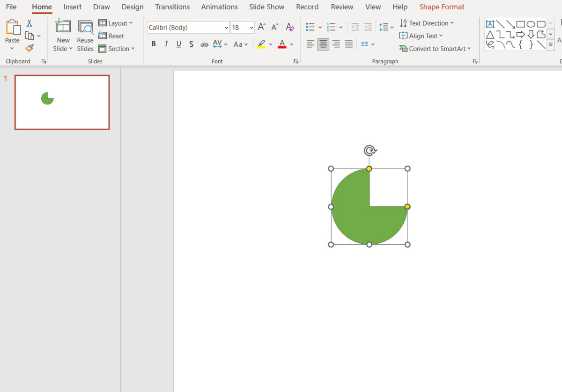Click the Reset button in Slides group

[111, 36]
